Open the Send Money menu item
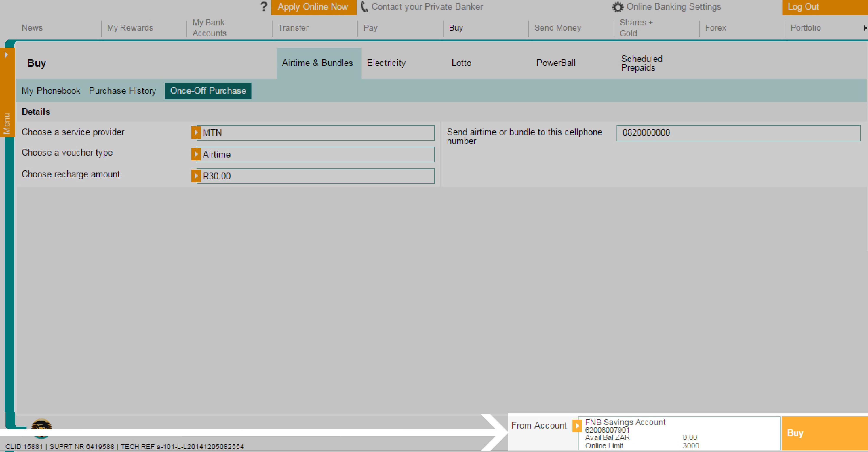868x452 pixels. click(x=557, y=28)
